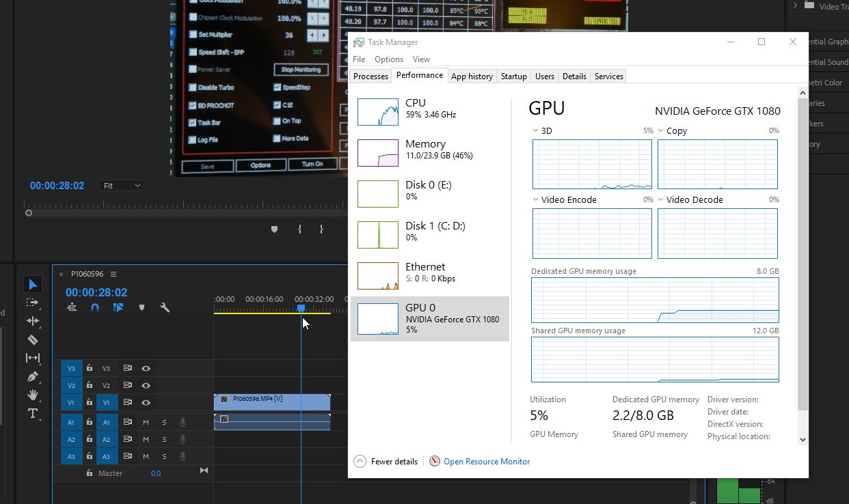The width and height of the screenshot is (849, 504).
Task: Select the Ripple Edit tool
Action: [x=33, y=321]
